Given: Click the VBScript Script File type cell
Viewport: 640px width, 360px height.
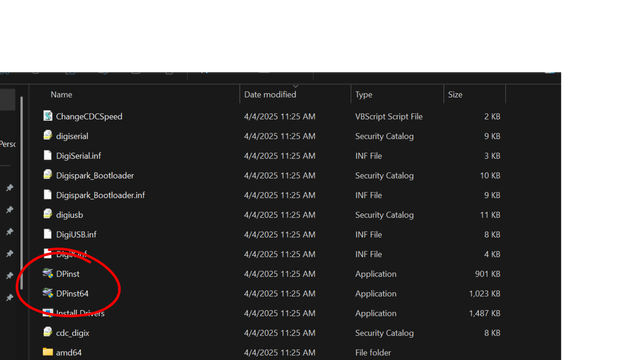Looking at the screenshot, I should (389, 116).
